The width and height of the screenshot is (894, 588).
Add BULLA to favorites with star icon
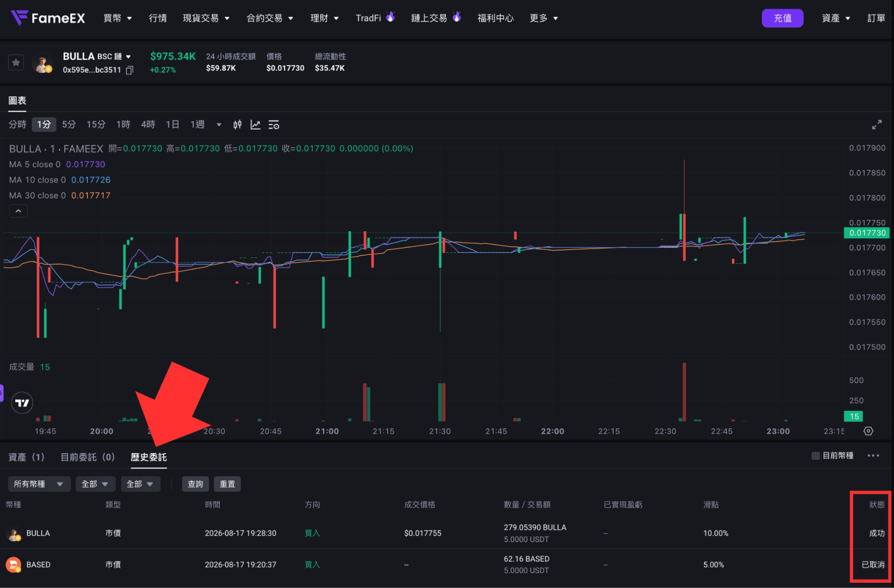pyautogui.click(x=16, y=63)
